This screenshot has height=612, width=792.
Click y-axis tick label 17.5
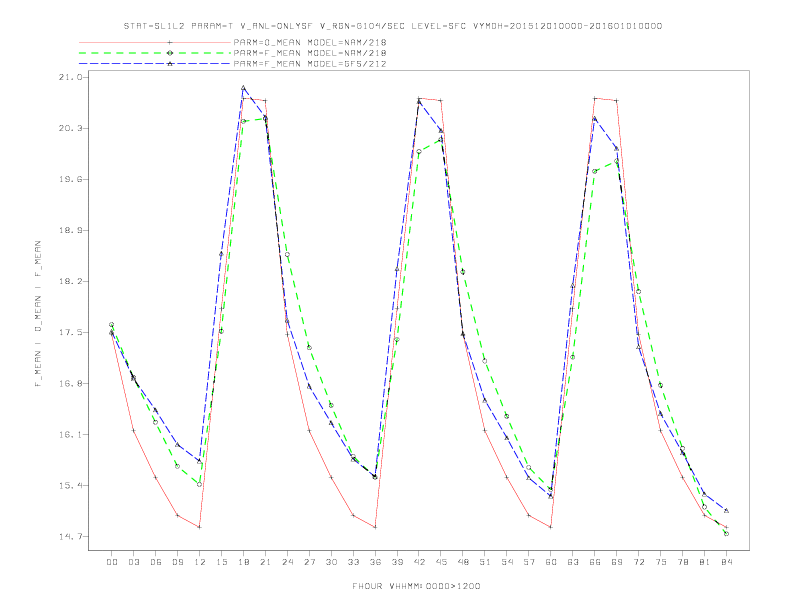70,332
